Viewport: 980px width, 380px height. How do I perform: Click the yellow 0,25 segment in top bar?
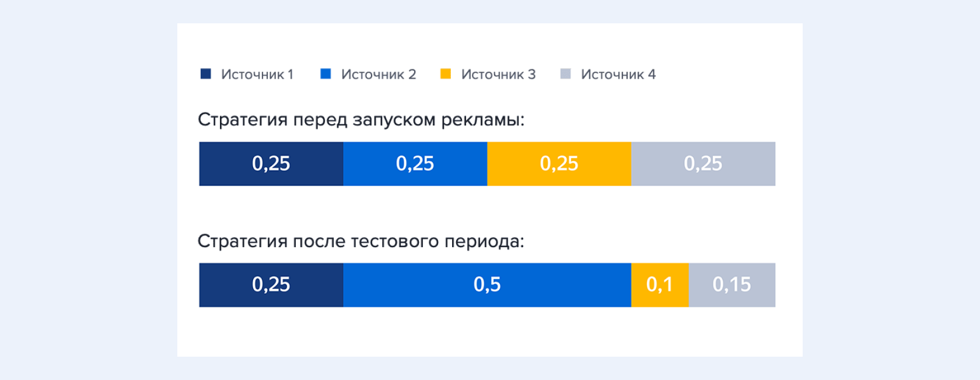click(x=559, y=164)
